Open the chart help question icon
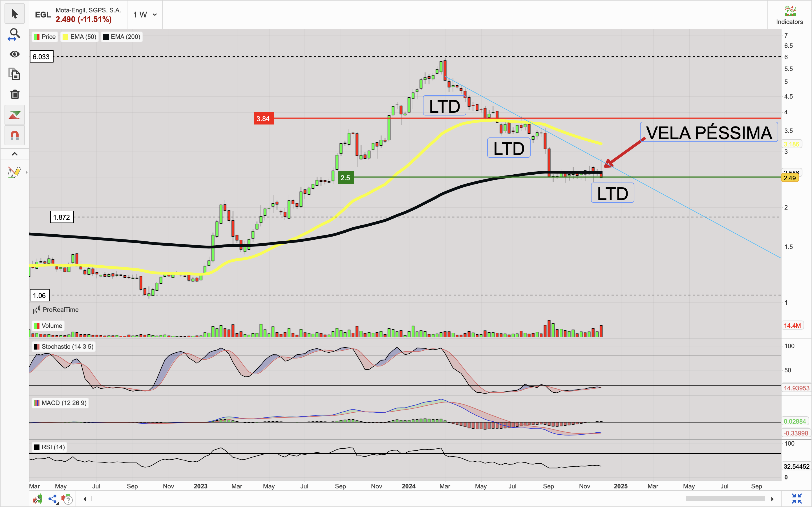Image resolution: width=812 pixels, height=507 pixels. [67, 500]
